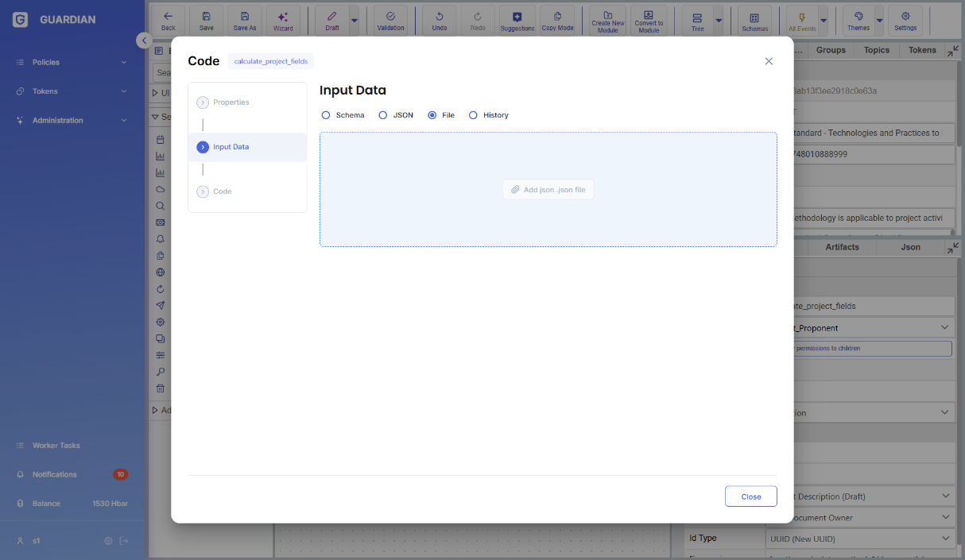
Task: Go to the Properties wizard step
Action: [x=231, y=102]
